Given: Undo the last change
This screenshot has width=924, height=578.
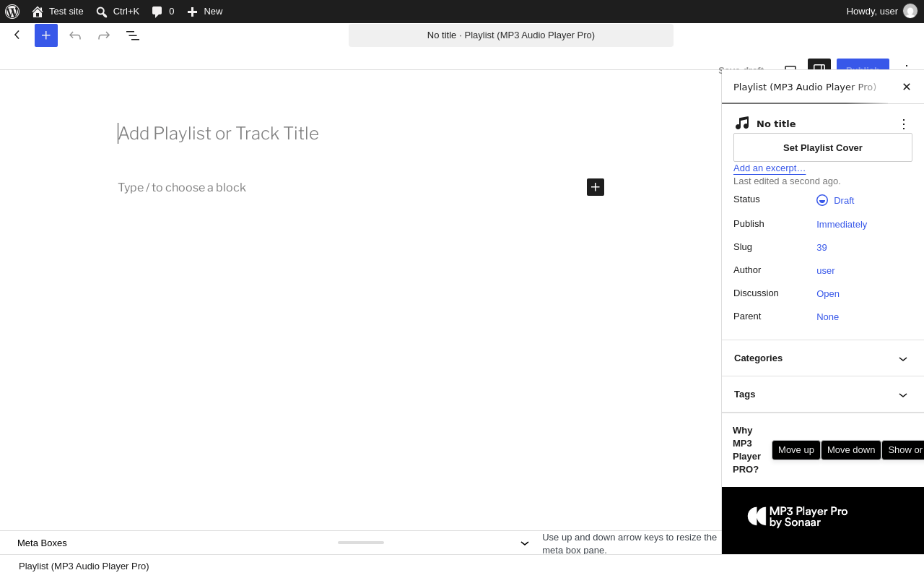Looking at the screenshot, I should (75, 35).
